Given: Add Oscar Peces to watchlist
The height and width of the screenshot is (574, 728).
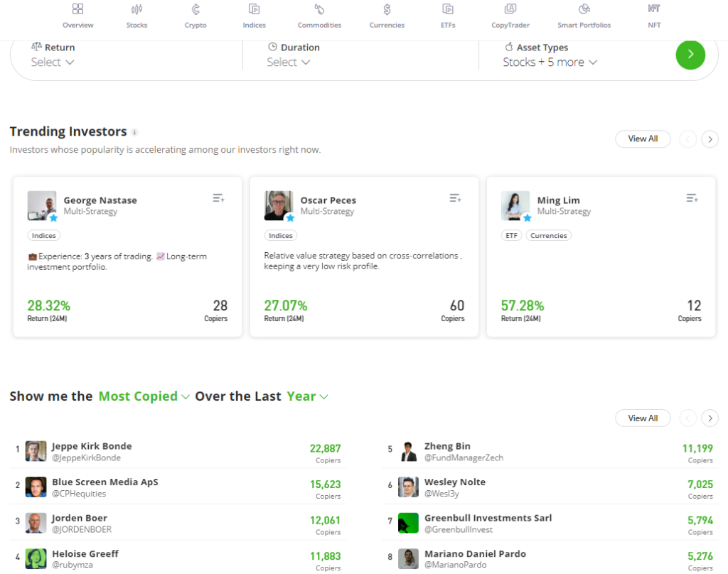Looking at the screenshot, I should pos(455,199).
